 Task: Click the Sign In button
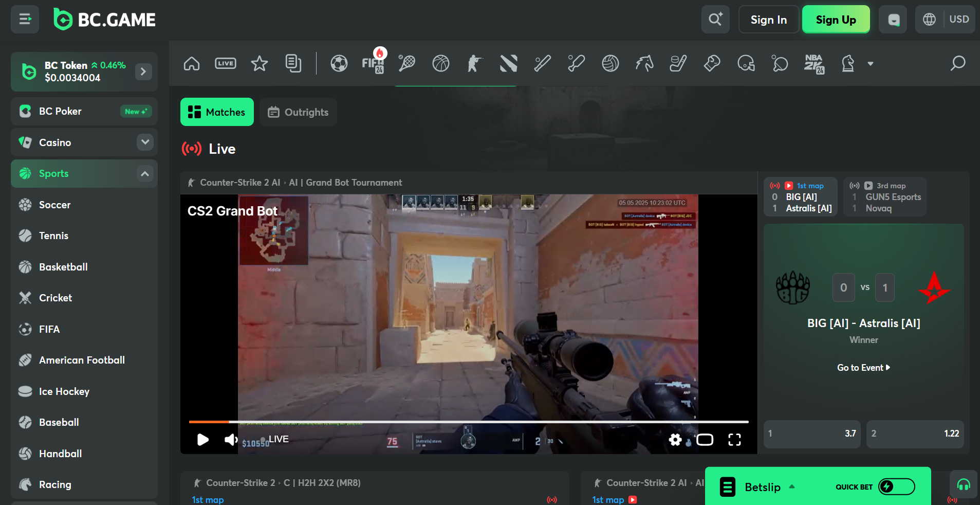[x=769, y=20]
